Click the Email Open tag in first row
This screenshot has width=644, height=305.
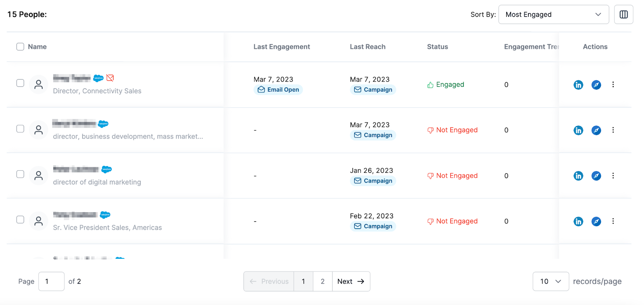click(278, 90)
